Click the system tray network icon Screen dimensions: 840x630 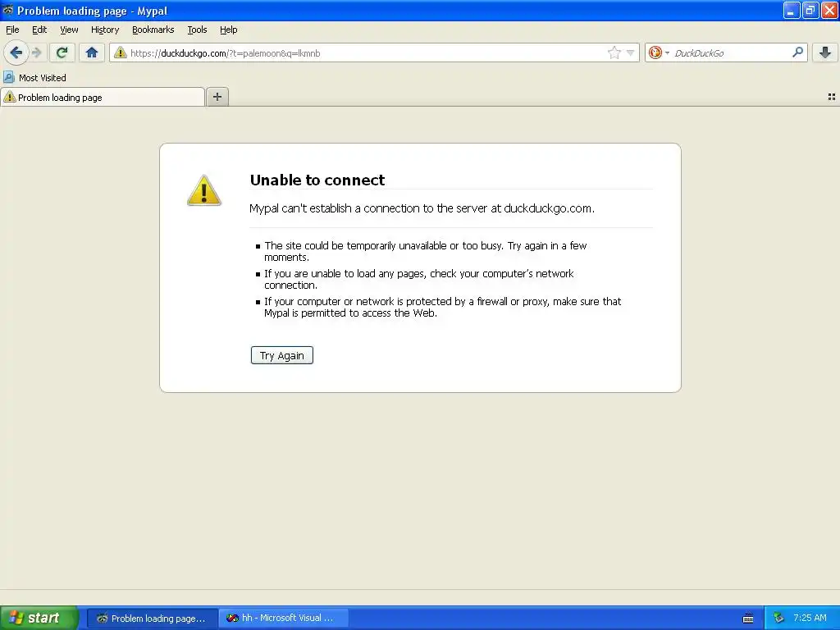tap(778, 618)
